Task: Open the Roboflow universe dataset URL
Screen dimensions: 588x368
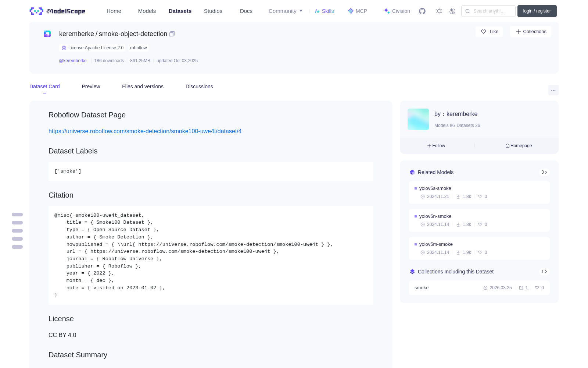Action: (x=145, y=131)
